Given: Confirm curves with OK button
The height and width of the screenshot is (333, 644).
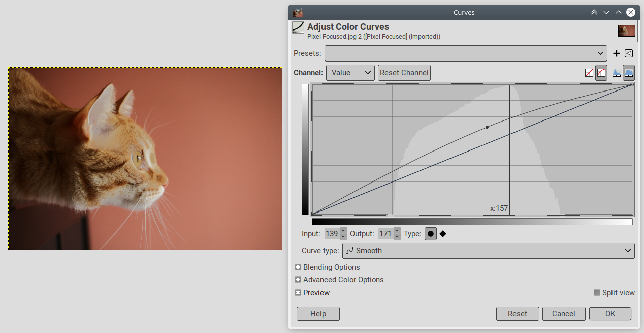Looking at the screenshot, I should 610,314.
